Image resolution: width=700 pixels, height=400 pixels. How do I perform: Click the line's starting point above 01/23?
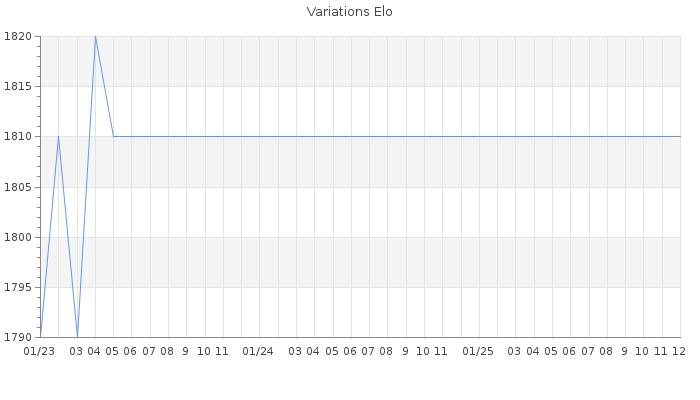click(40, 336)
